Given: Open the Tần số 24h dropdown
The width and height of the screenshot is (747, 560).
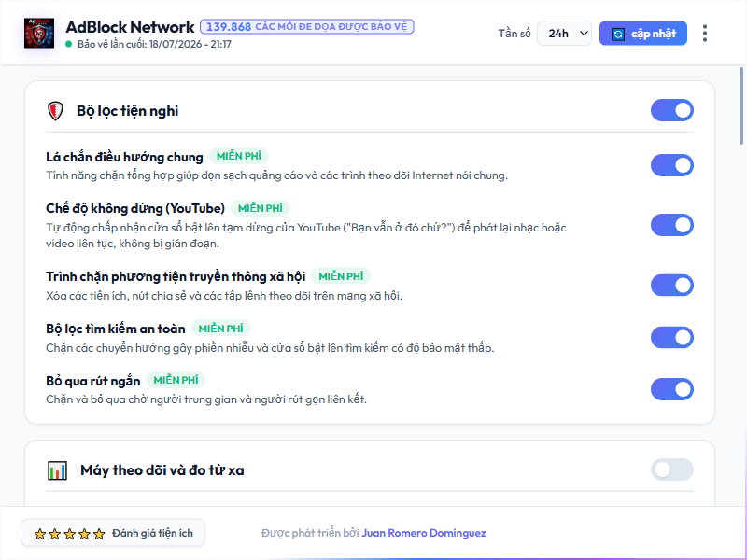Looking at the screenshot, I should 564,34.
